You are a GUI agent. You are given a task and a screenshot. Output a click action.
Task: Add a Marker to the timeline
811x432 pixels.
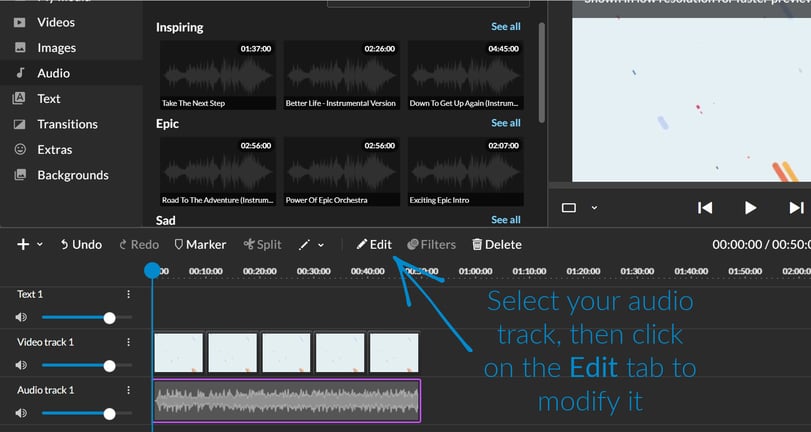pos(200,244)
